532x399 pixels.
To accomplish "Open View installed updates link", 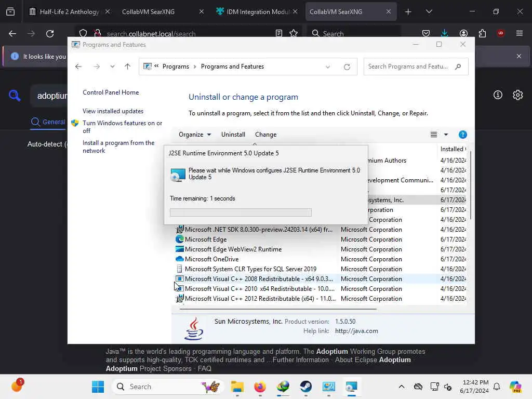I will click(113, 111).
